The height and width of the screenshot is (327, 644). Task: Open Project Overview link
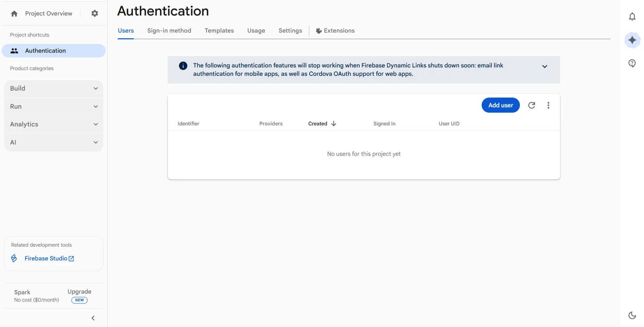[49, 14]
